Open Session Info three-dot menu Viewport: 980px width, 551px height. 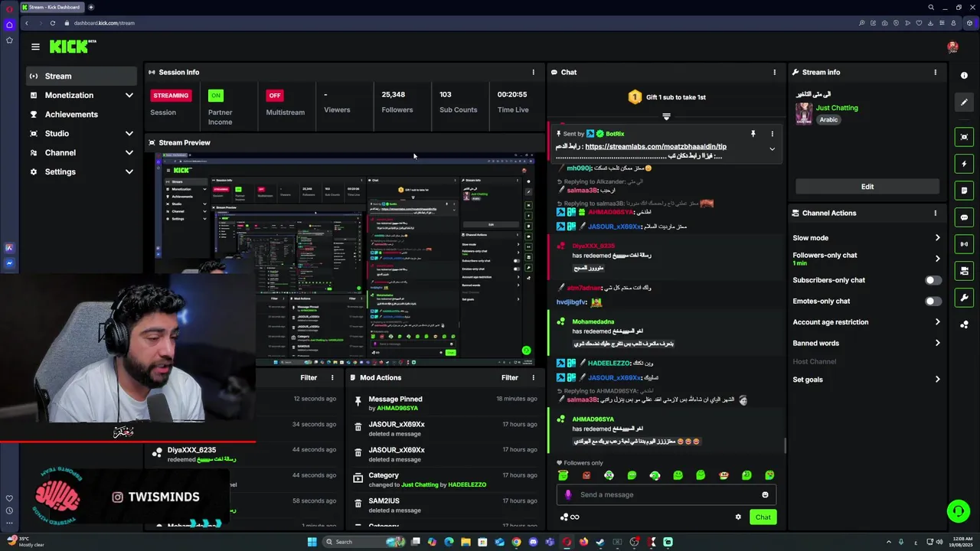pos(534,72)
